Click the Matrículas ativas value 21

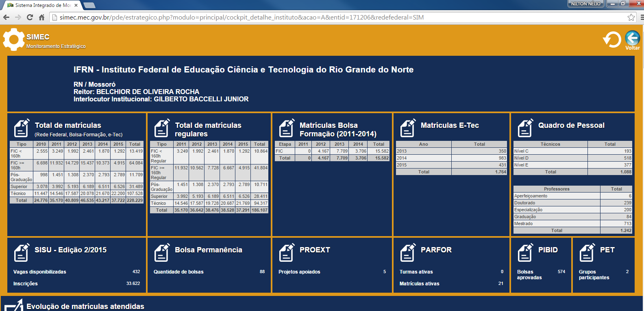pos(501,283)
